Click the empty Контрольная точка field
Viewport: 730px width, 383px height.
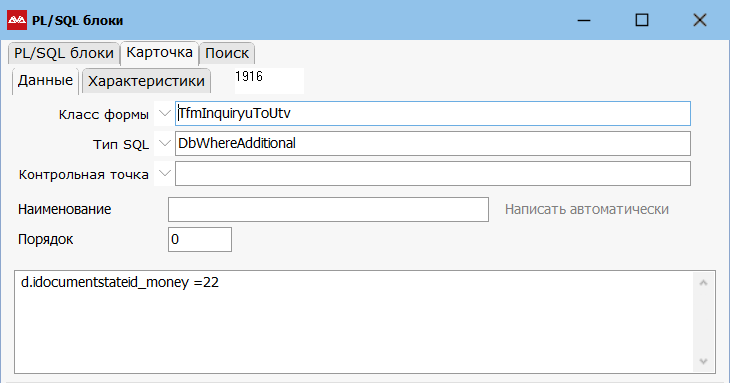point(433,174)
